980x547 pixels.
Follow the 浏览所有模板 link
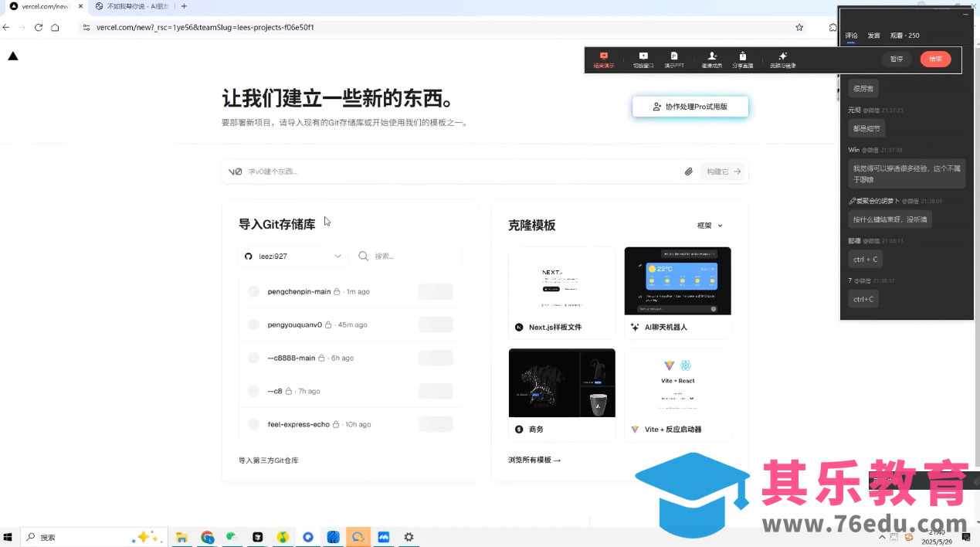pyautogui.click(x=534, y=460)
